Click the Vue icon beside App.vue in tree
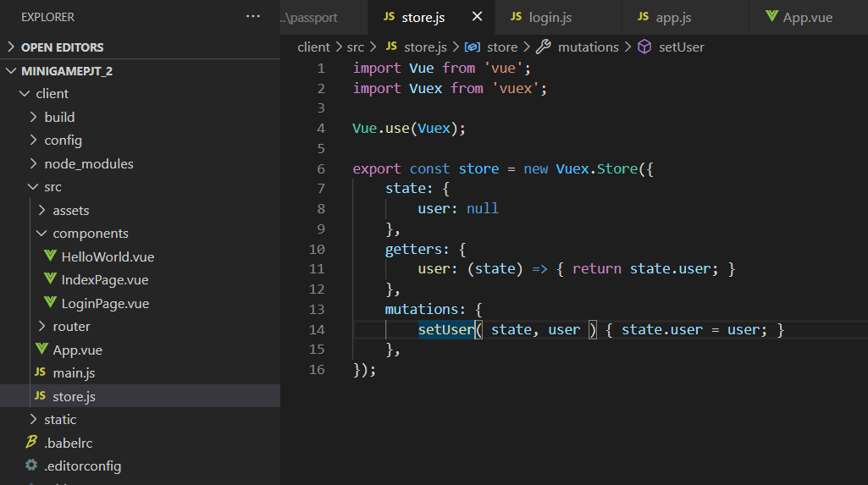 [41, 349]
